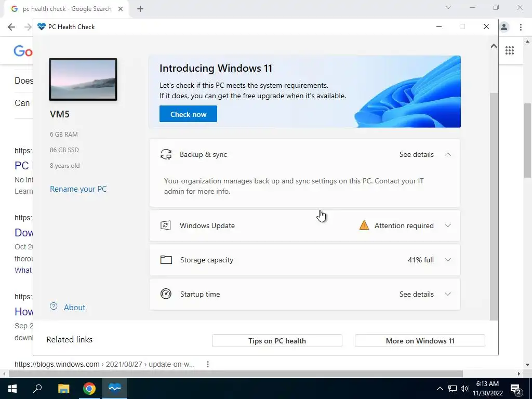Click the blogs.windows.com result URL in Chrome
The image size is (532, 399).
104,364
